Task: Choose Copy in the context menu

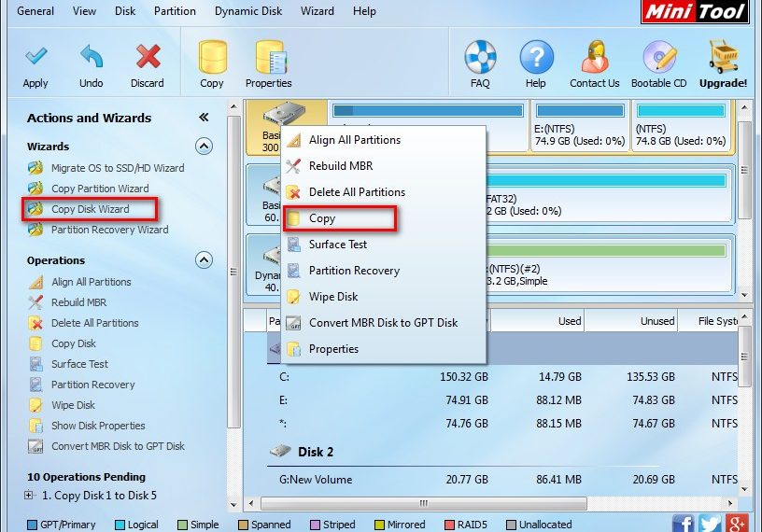Action: pos(384,218)
